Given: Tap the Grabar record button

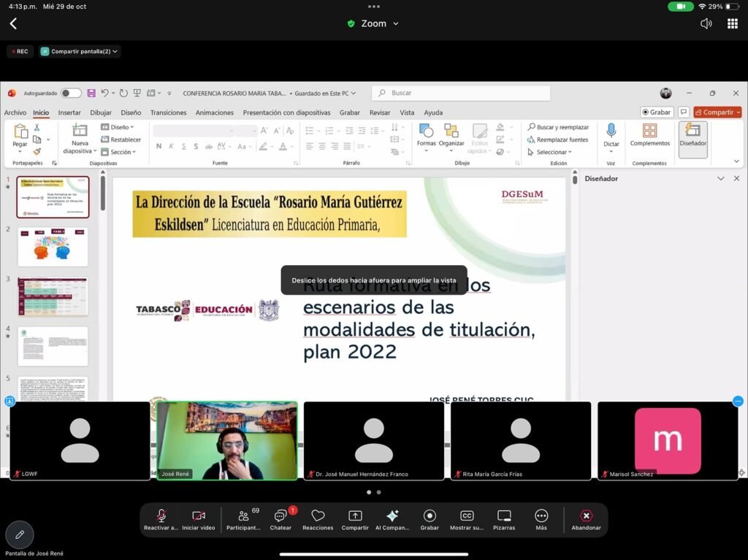Looking at the screenshot, I should pos(430,516).
